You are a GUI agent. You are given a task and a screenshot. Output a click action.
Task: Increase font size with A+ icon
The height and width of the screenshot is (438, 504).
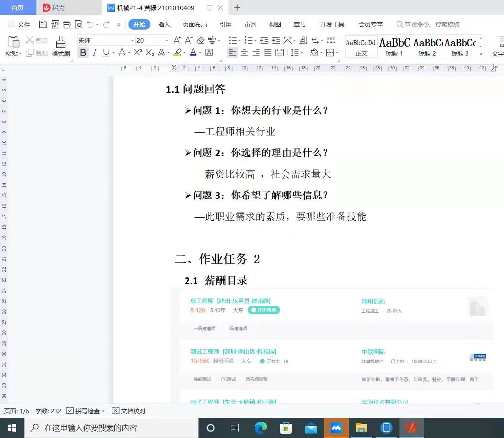pos(177,40)
